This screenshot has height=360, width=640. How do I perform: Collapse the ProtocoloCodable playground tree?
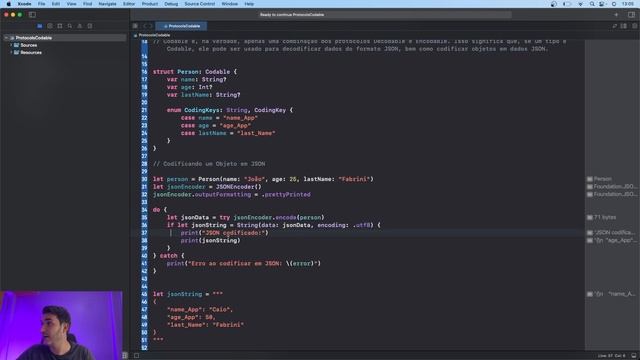tap(6, 38)
